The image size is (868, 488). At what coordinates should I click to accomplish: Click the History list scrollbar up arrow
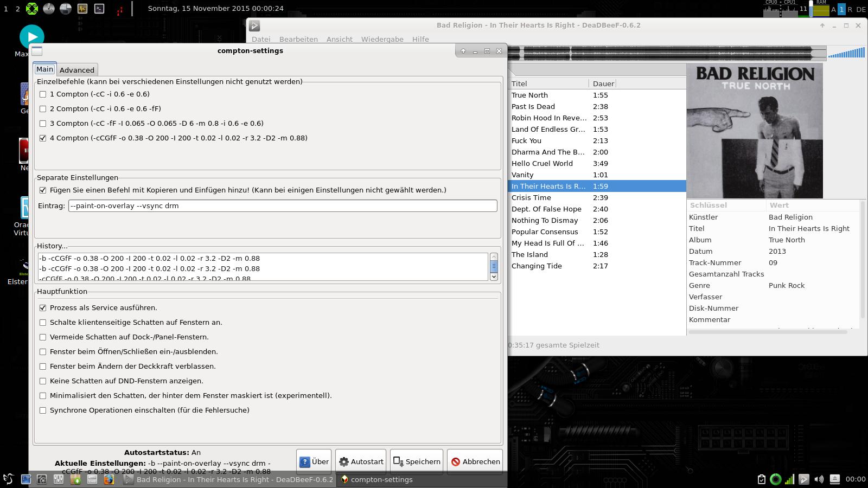(x=494, y=256)
